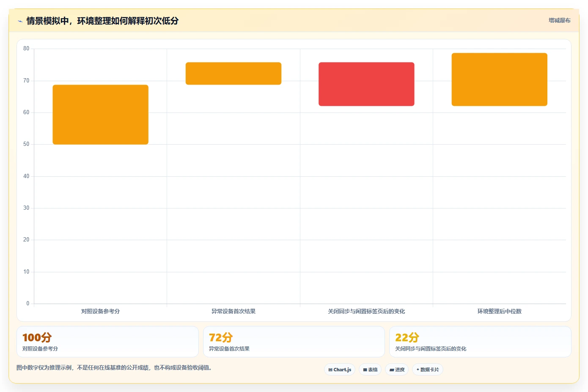Click the x-axis label 对照设备参考分
The width and height of the screenshot is (588, 392).
click(100, 311)
